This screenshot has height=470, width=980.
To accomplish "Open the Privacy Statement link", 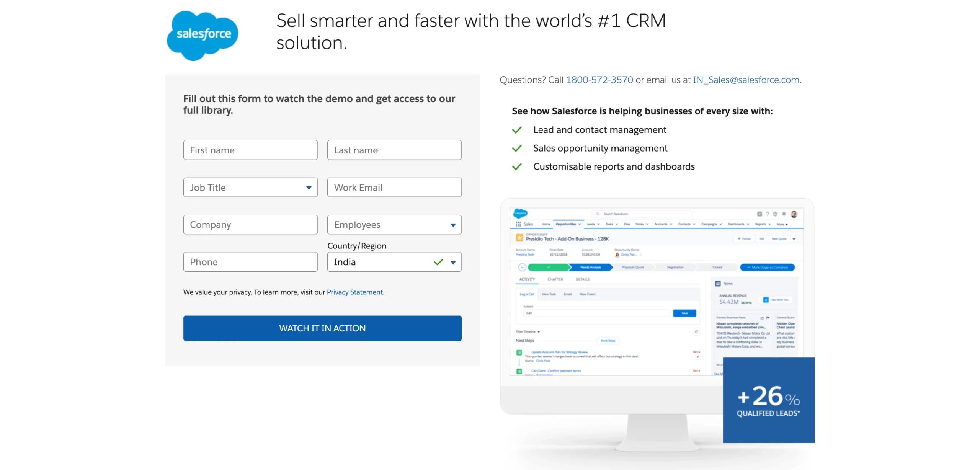I will 354,292.
